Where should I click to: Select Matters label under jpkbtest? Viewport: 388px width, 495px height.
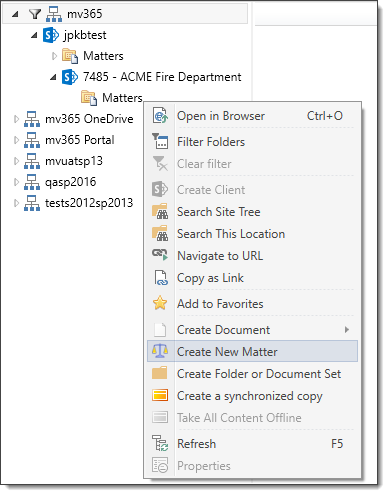103,56
